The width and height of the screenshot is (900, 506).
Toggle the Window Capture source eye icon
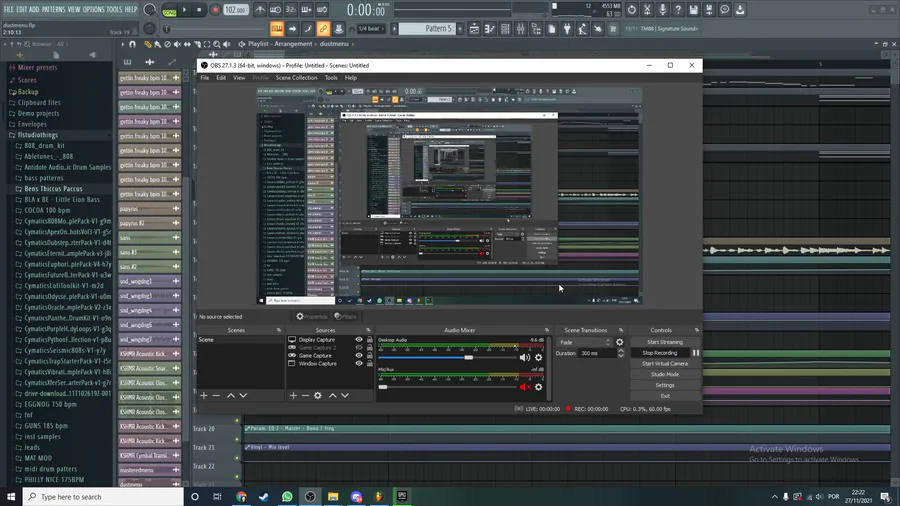(x=359, y=364)
